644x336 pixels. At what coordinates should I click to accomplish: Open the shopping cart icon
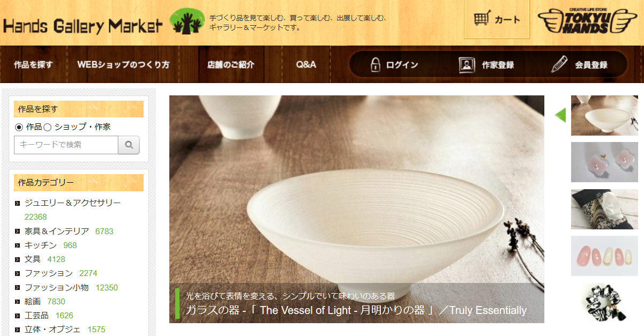click(482, 19)
